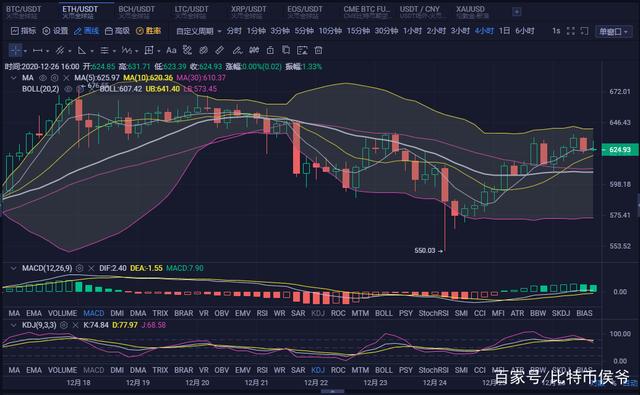Select the 1日 daily period
The image size is (640, 395).
coord(505,31)
